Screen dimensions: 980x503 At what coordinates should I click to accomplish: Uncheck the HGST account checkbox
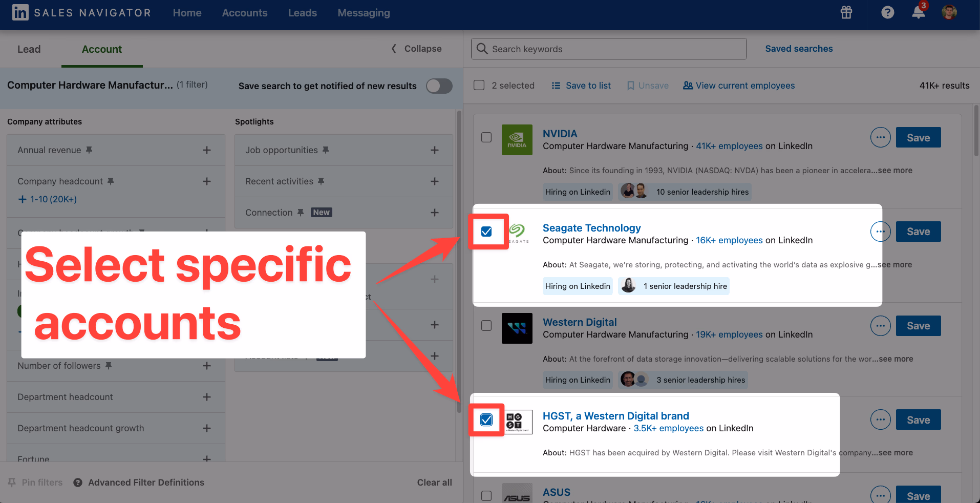click(486, 420)
